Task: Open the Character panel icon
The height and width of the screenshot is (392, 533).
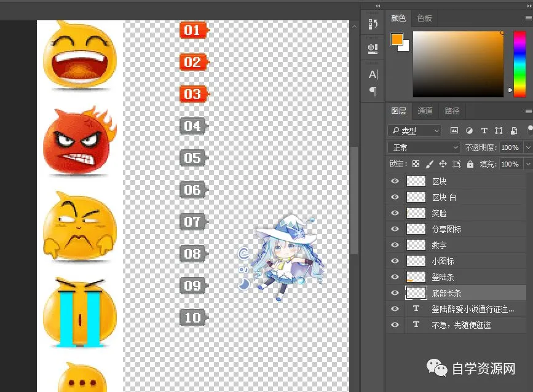Action: click(373, 74)
